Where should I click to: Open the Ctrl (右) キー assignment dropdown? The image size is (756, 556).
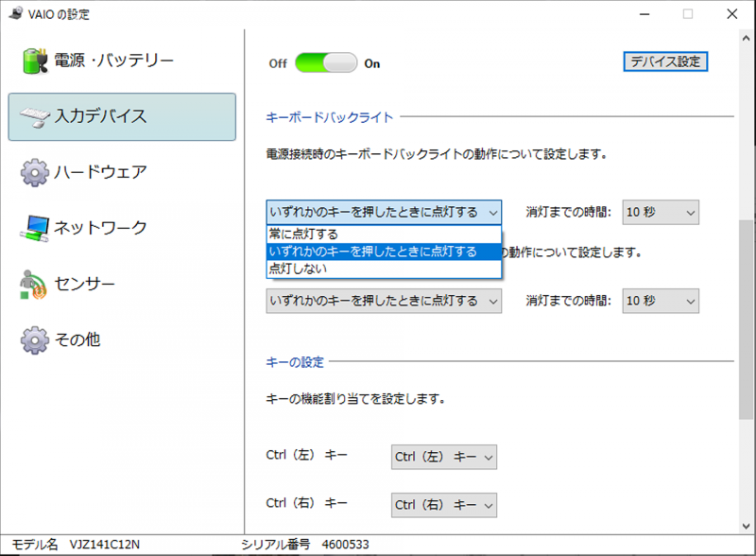[443, 505]
